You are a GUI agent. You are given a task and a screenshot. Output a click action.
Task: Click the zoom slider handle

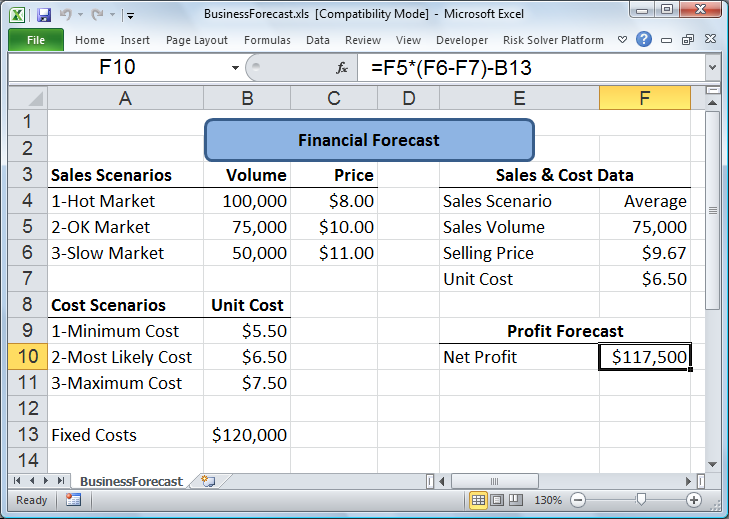tap(641, 499)
